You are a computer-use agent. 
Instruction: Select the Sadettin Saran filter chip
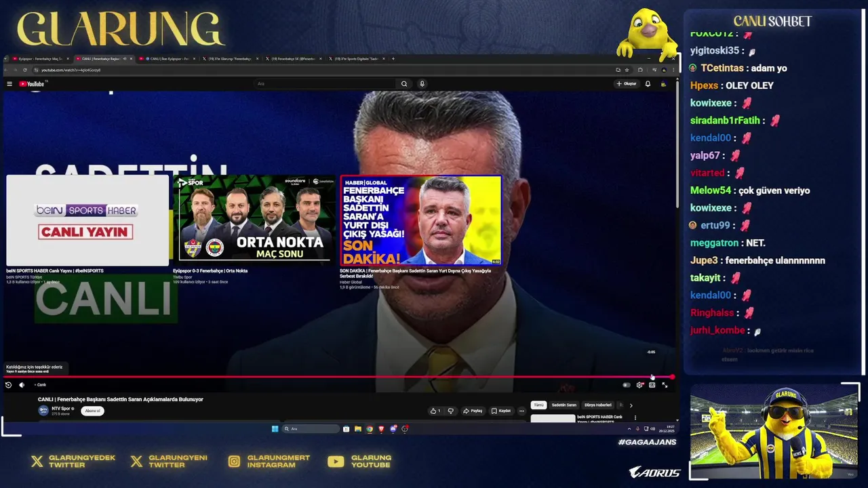[x=564, y=405]
